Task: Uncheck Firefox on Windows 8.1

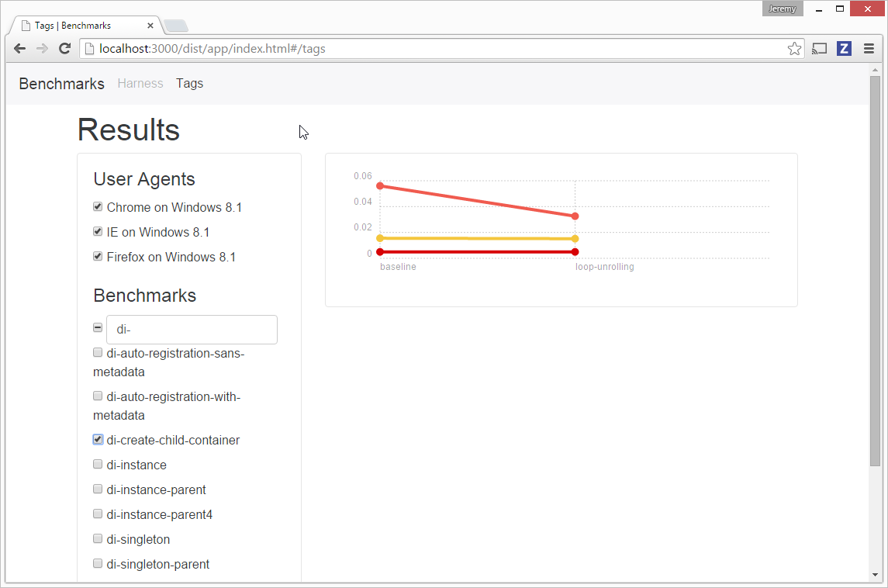Action: [x=98, y=257]
